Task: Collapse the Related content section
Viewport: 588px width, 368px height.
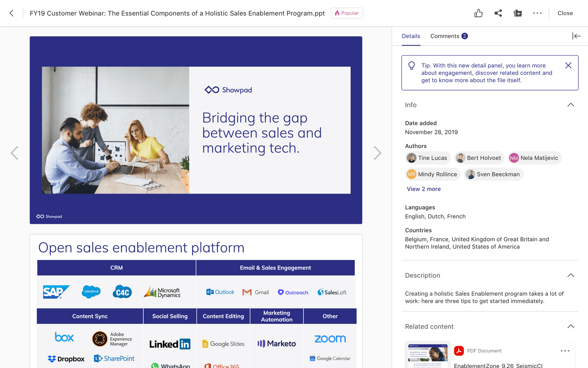Action: click(570, 326)
